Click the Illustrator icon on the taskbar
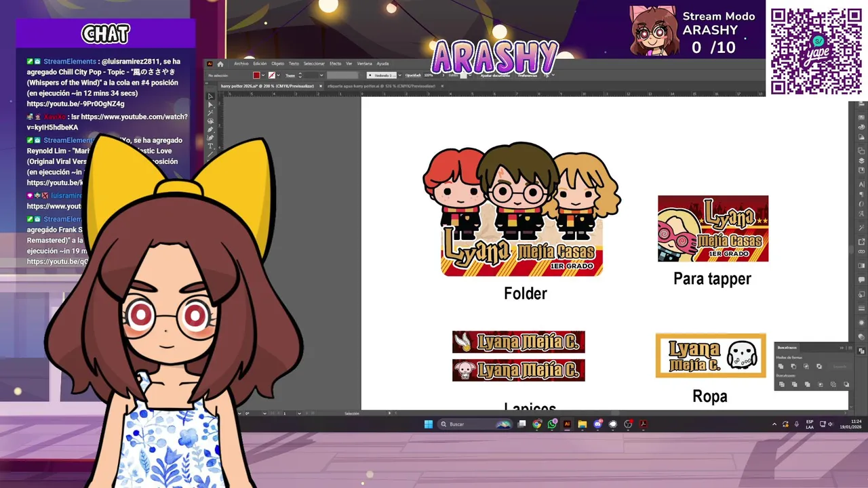The image size is (868, 488). [567, 424]
